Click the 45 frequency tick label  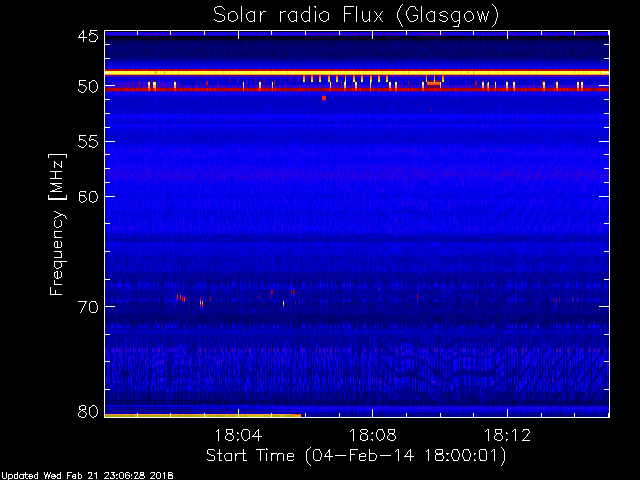point(88,36)
